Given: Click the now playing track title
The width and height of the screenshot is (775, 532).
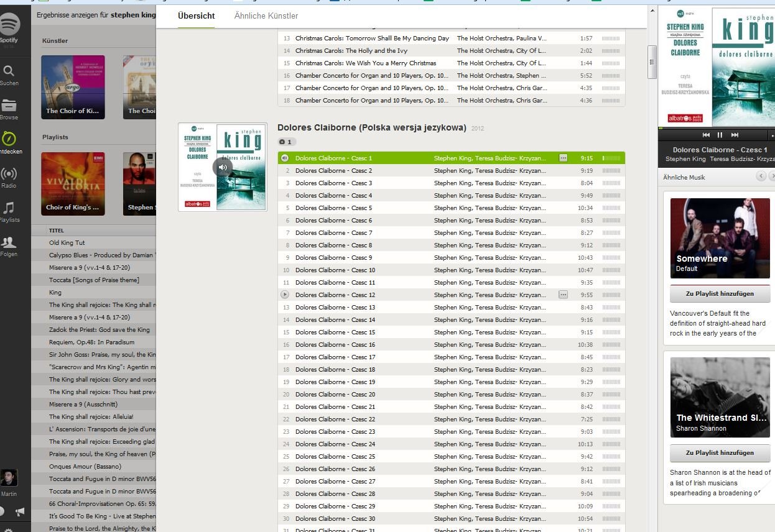Looking at the screenshot, I should [x=720, y=150].
